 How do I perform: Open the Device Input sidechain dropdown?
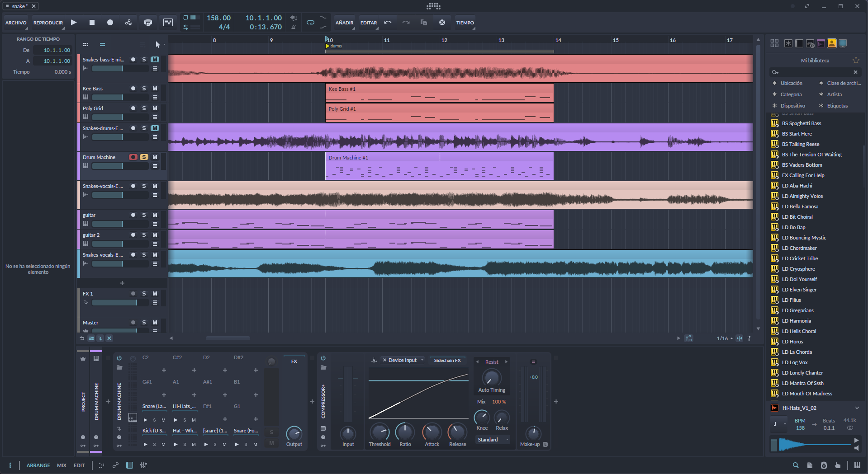point(403,360)
